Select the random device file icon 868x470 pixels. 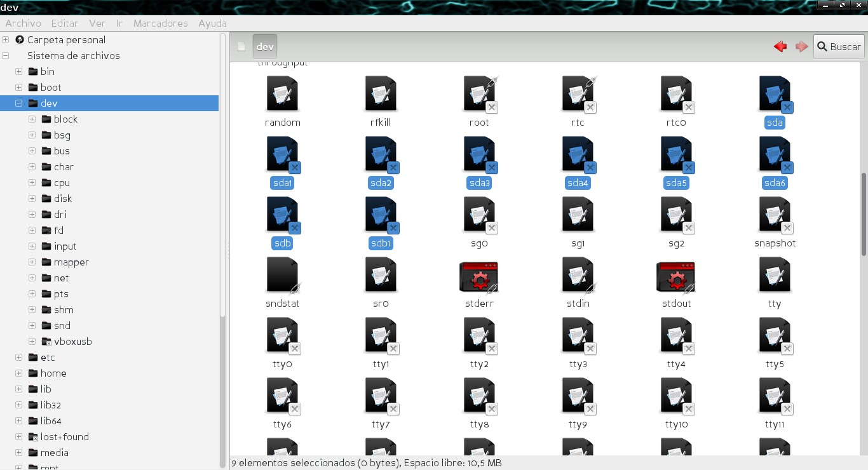click(282, 94)
